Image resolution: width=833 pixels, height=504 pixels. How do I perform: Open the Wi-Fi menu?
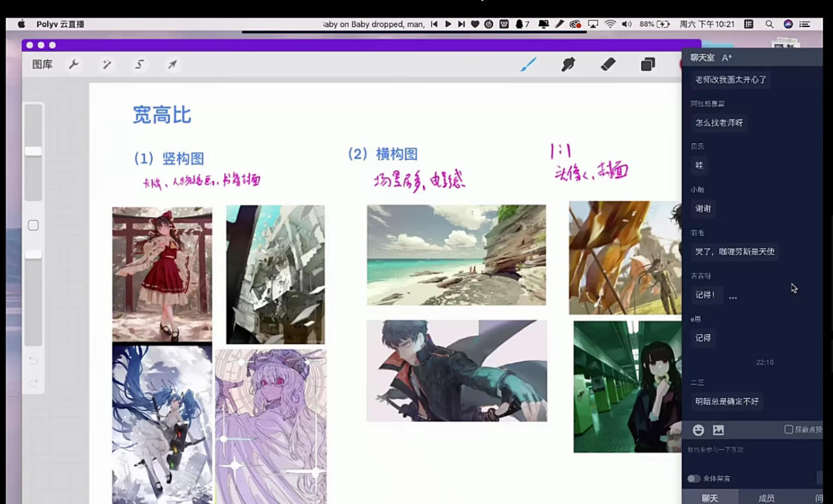610,24
